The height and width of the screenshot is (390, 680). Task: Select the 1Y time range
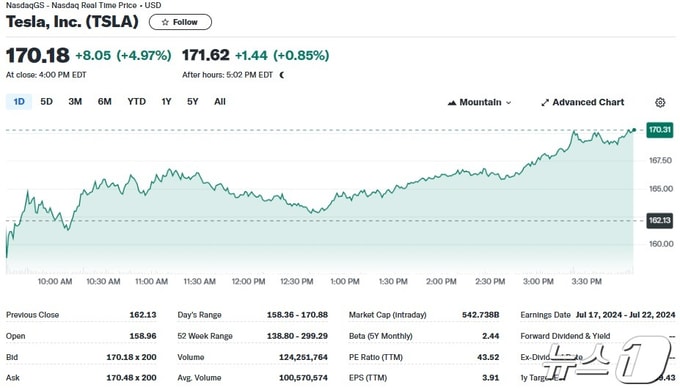[x=167, y=102]
